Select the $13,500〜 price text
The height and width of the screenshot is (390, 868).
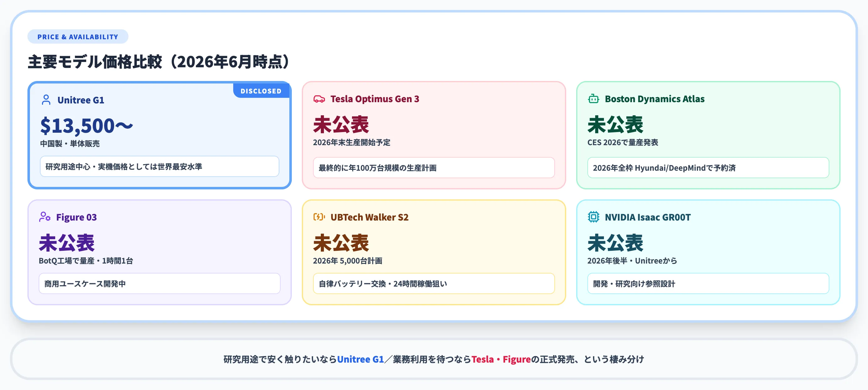click(87, 126)
